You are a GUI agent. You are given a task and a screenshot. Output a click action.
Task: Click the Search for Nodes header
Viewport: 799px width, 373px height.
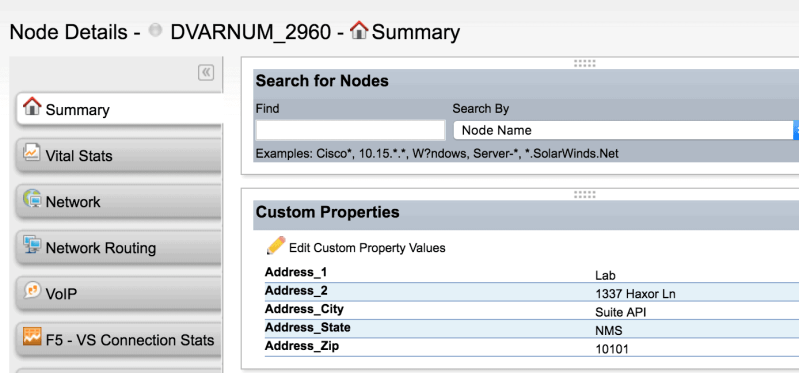click(322, 81)
